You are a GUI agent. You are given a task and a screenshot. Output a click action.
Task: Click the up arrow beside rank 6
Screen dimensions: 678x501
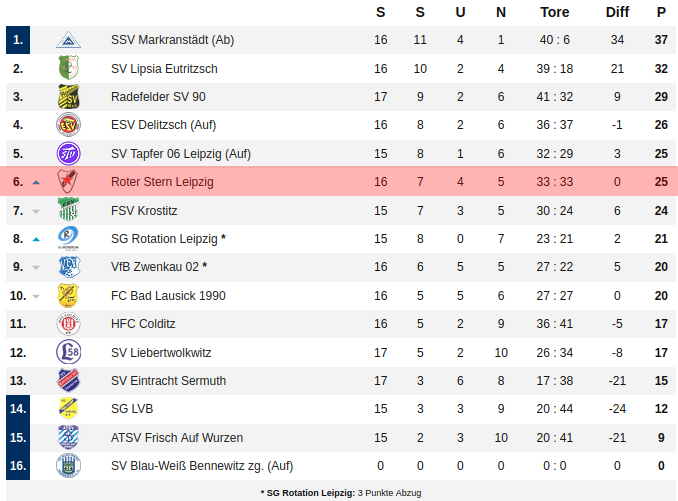pyautogui.click(x=36, y=183)
